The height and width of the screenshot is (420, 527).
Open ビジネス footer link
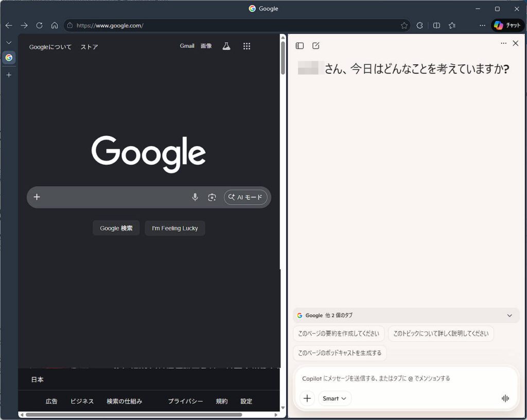point(82,401)
